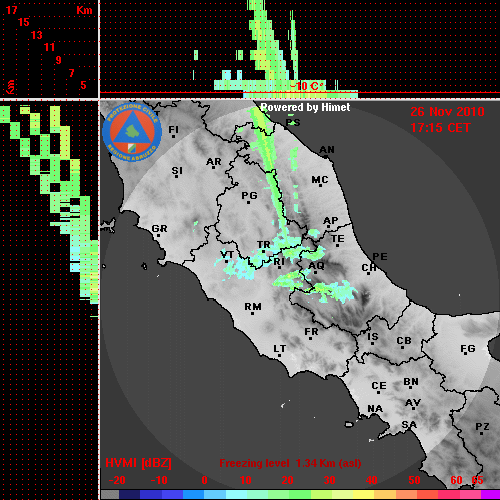
Task: Click the FI city label
Action: coord(174,129)
